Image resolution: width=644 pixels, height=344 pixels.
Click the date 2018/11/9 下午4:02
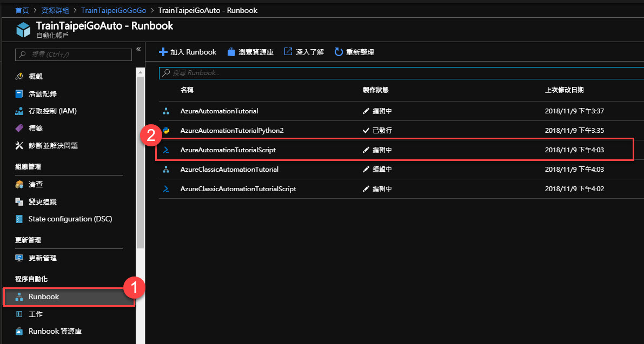click(574, 189)
